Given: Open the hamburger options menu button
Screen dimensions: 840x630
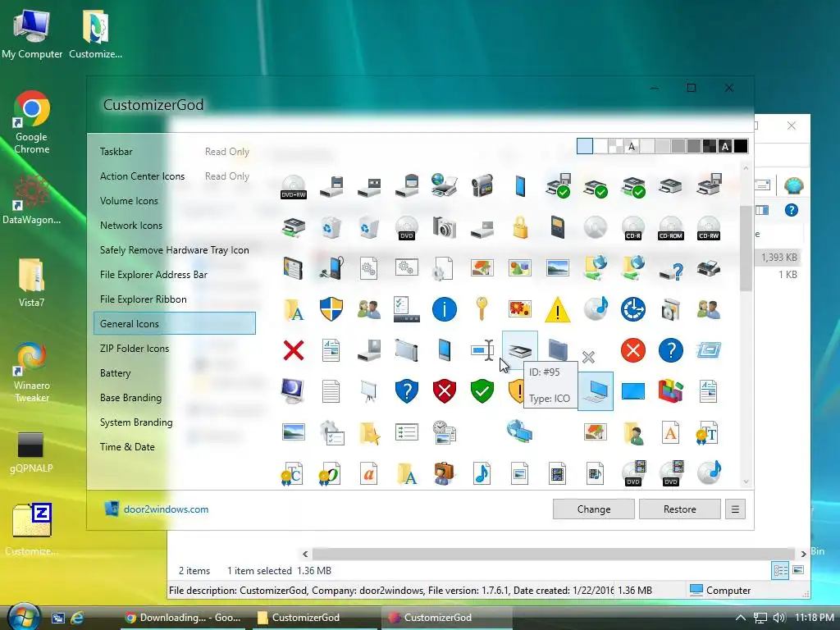Looking at the screenshot, I should (x=735, y=509).
